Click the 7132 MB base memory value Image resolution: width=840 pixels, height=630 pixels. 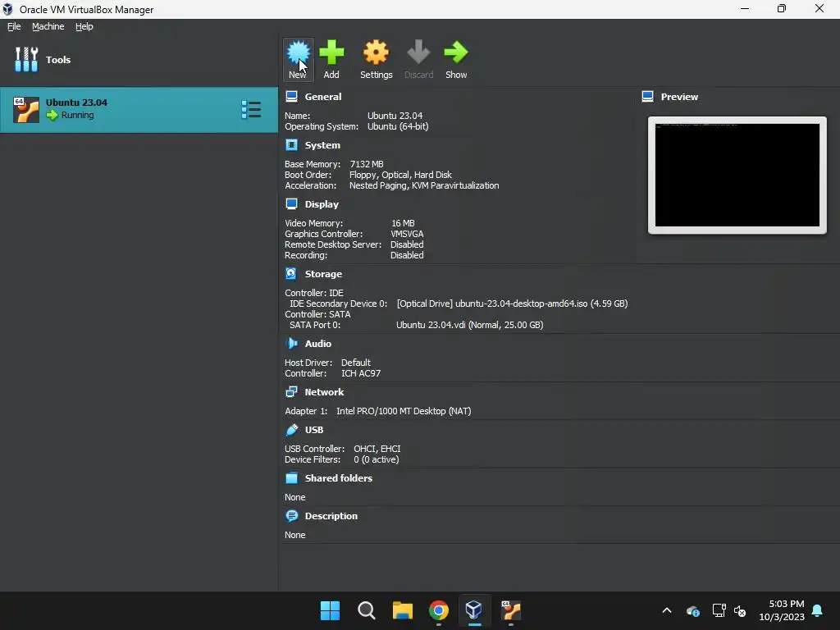pyautogui.click(x=367, y=164)
